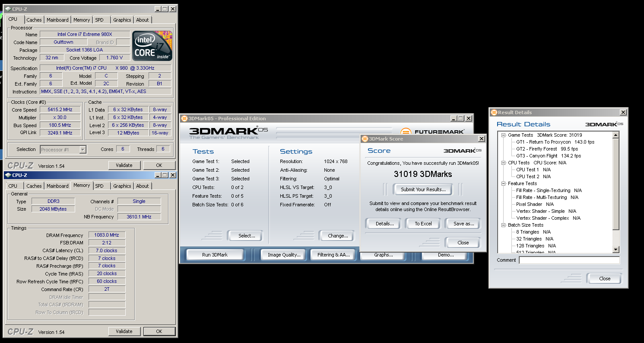Click Validate in top CPU-Z window
Image resolution: width=644 pixels, height=343 pixels.
124,165
